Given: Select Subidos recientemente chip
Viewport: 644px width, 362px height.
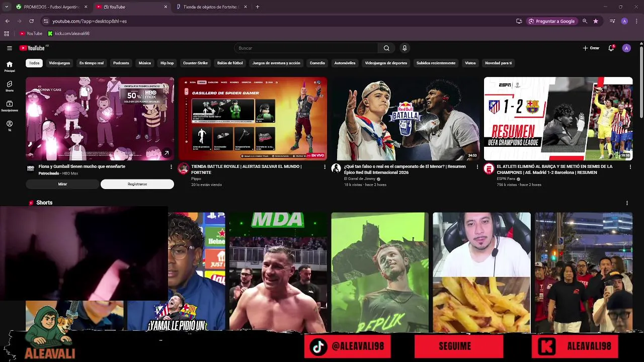Looking at the screenshot, I should click(436, 63).
